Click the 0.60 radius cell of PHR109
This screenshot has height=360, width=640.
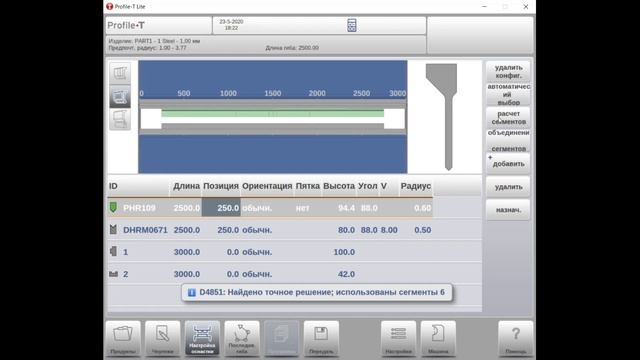422,208
